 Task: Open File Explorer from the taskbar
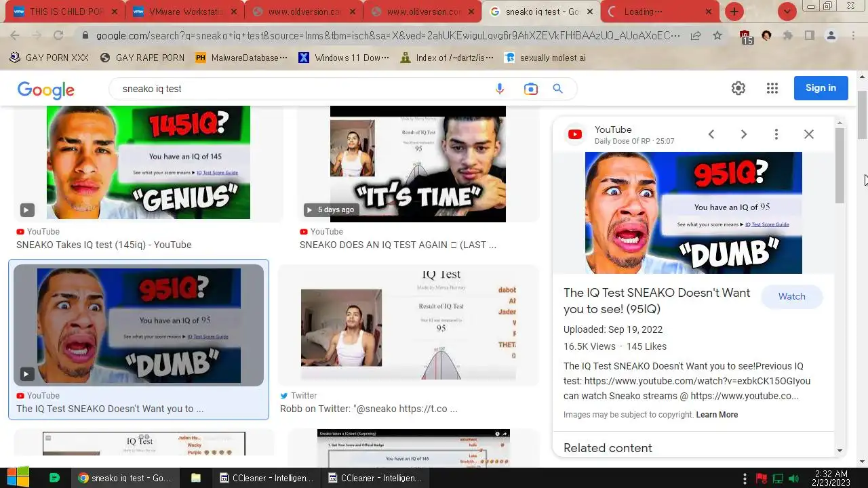(x=196, y=478)
